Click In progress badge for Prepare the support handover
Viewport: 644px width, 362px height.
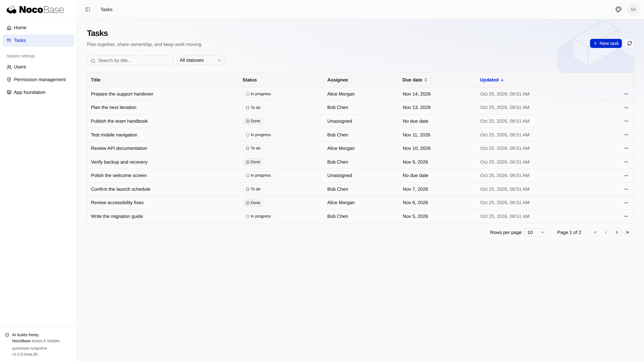coord(258,94)
